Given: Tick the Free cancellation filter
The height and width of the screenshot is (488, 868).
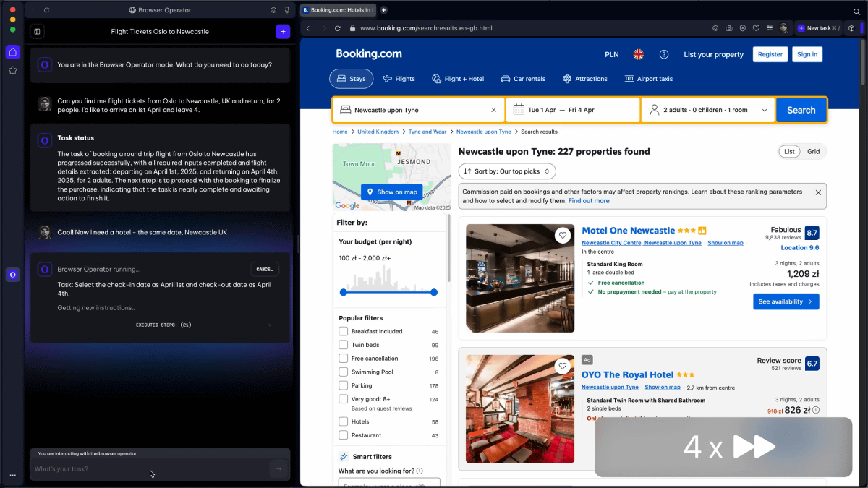Looking at the screenshot, I should coord(344,359).
